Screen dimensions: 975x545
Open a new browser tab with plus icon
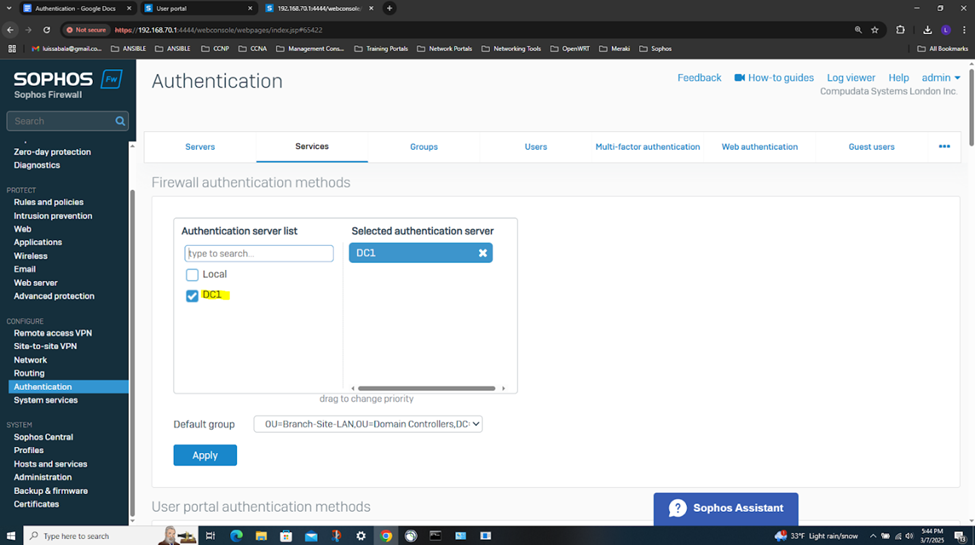coord(389,8)
